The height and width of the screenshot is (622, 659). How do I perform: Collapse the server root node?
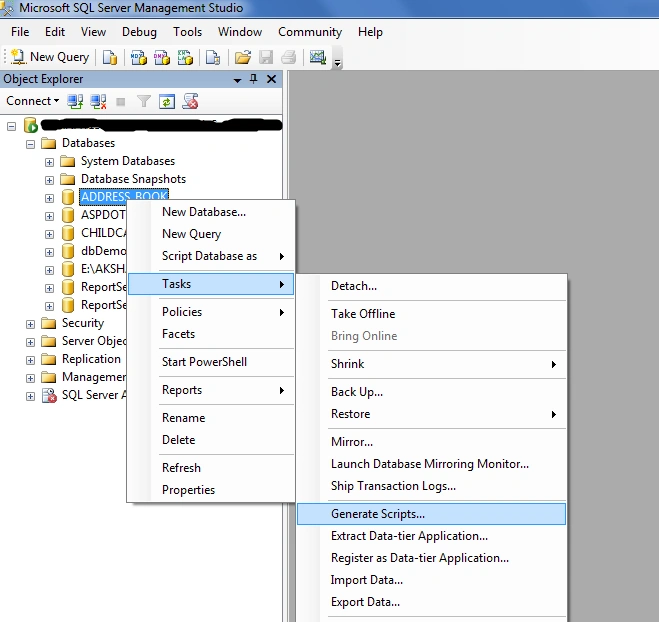(12, 126)
